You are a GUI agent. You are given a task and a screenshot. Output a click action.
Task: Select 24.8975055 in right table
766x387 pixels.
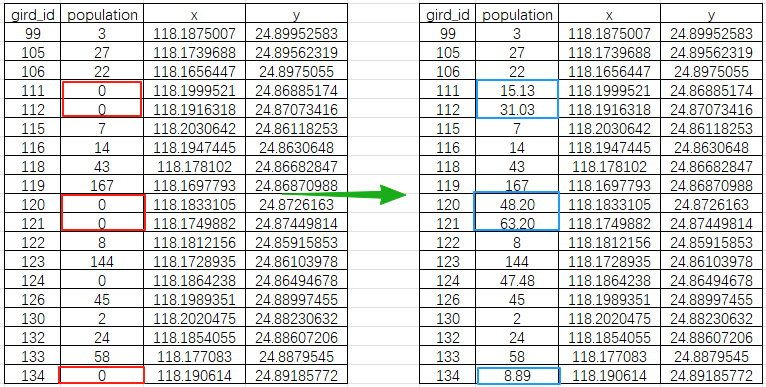point(711,71)
